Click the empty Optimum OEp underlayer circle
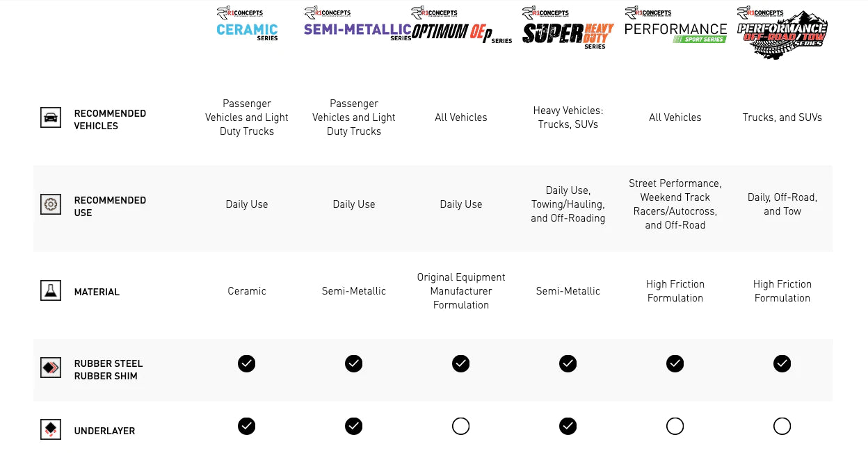 point(461,426)
